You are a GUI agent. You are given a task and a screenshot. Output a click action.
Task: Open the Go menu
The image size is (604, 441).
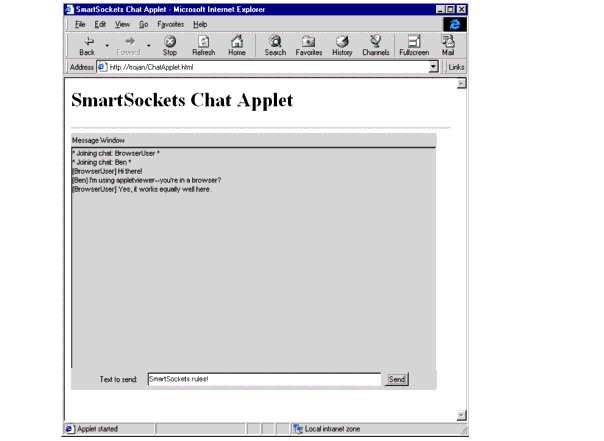[144, 24]
